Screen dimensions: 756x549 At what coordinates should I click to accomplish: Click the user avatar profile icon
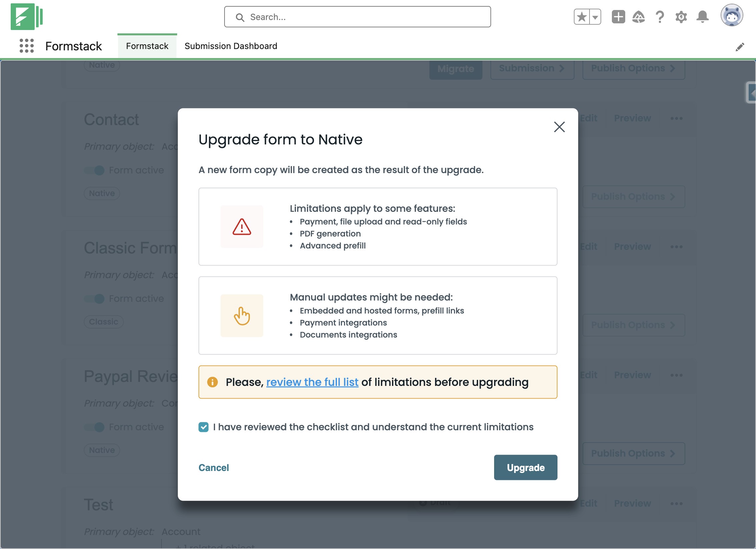(x=731, y=15)
